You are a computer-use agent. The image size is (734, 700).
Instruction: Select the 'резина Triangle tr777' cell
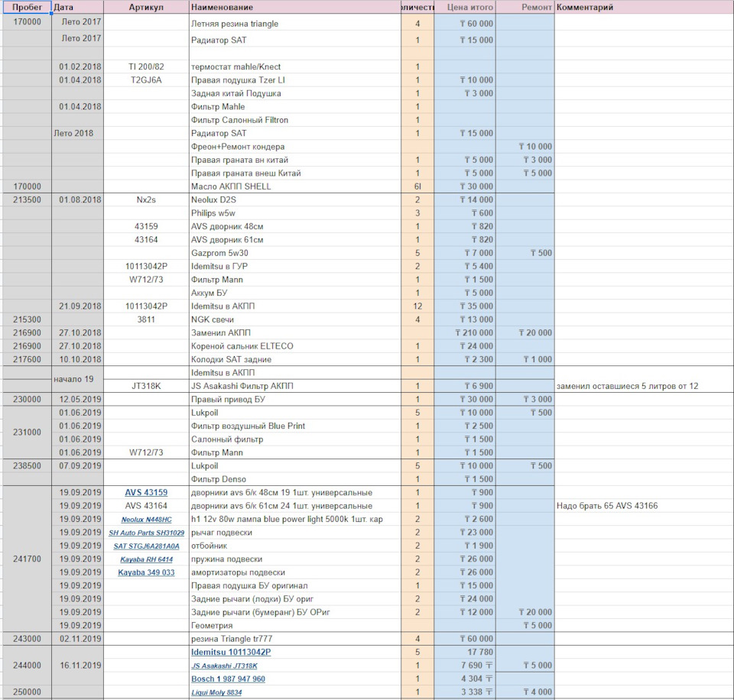pyautogui.click(x=295, y=639)
